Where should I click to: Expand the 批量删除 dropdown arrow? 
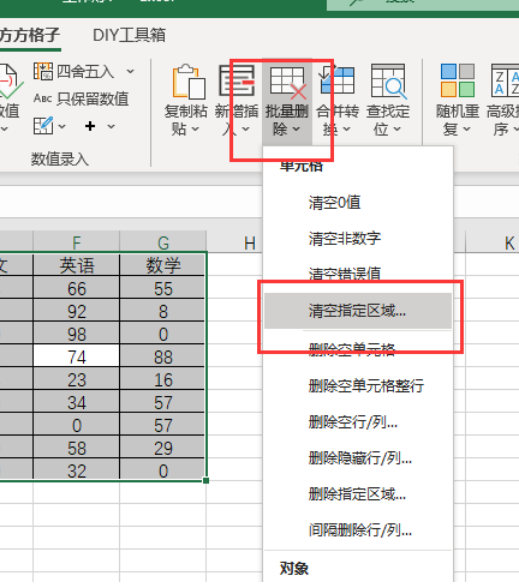[296, 129]
